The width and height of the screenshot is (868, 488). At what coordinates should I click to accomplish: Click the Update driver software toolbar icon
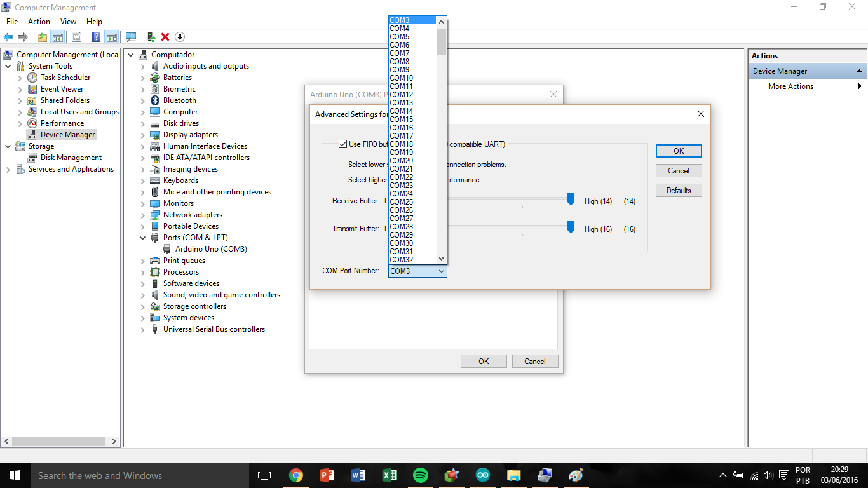tap(151, 37)
